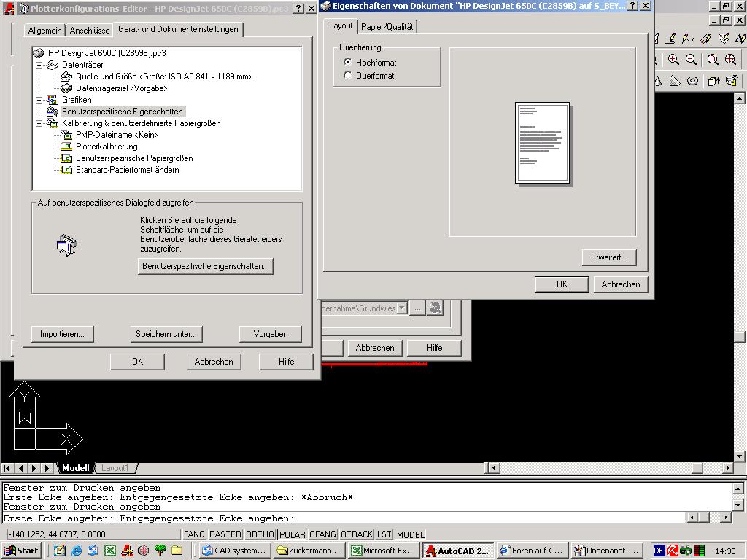Toggle POLAR tracking in status bar
This screenshot has height=560, width=747.
pyautogui.click(x=292, y=534)
